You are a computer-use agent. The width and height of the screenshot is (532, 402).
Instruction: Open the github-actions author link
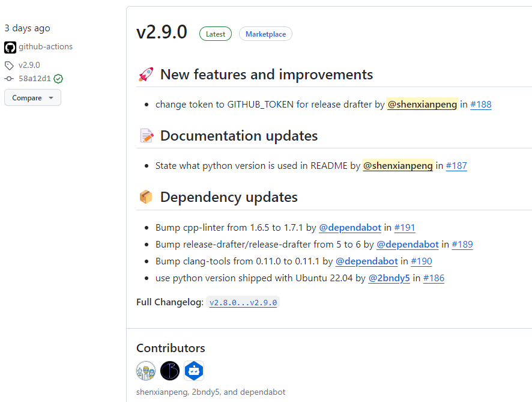point(46,47)
